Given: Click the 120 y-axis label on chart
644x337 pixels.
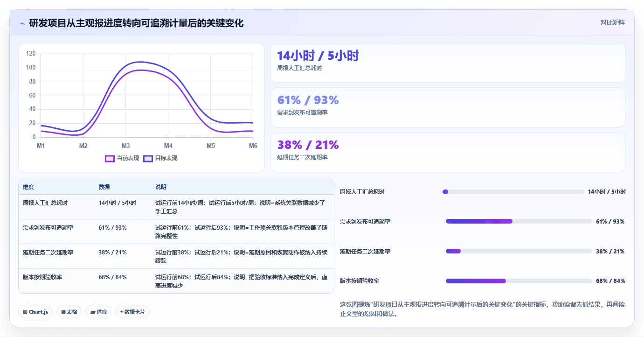Looking at the screenshot, I should coord(31,54).
